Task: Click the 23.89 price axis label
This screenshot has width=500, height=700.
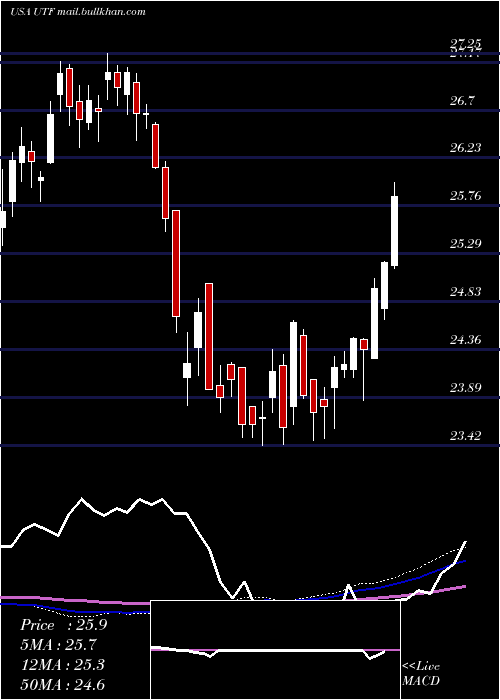Action: 466,388
